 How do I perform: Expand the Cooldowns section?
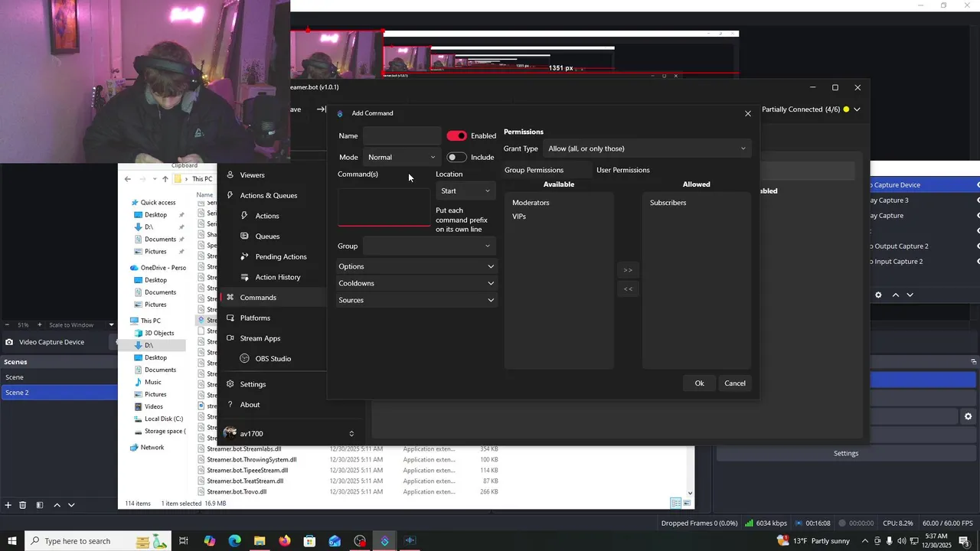coord(416,283)
